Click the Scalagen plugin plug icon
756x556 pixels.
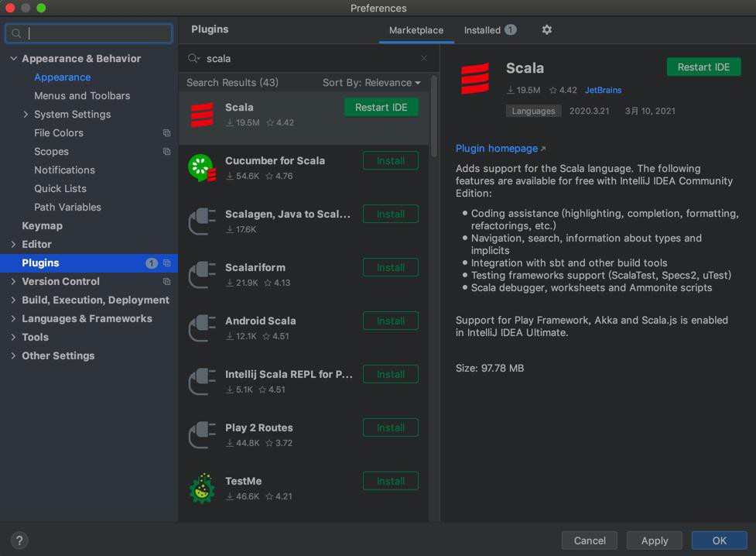coord(202,221)
